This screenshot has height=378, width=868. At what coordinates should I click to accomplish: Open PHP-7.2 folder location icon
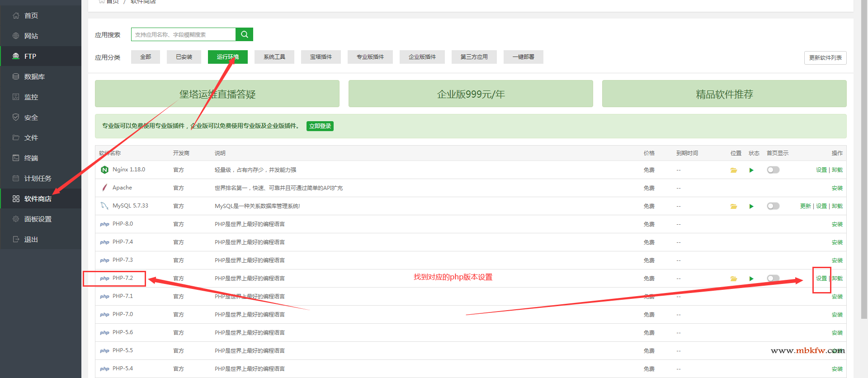tap(733, 279)
